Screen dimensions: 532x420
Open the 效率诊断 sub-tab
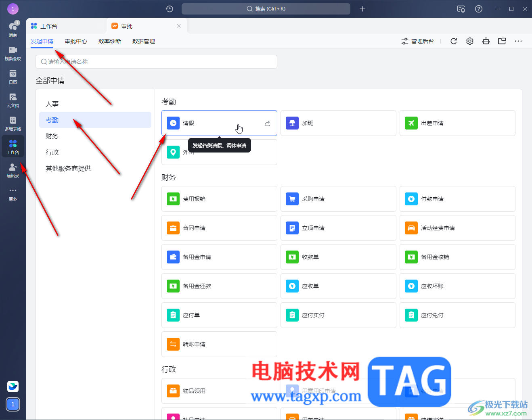pyautogui.click(x=110, y=41)
